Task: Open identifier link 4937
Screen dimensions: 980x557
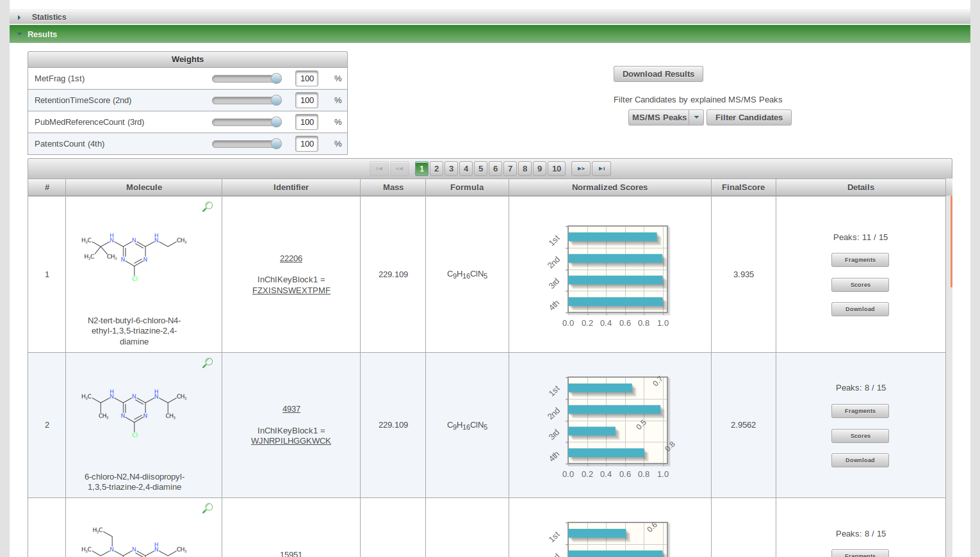Action: coord(291,409)
